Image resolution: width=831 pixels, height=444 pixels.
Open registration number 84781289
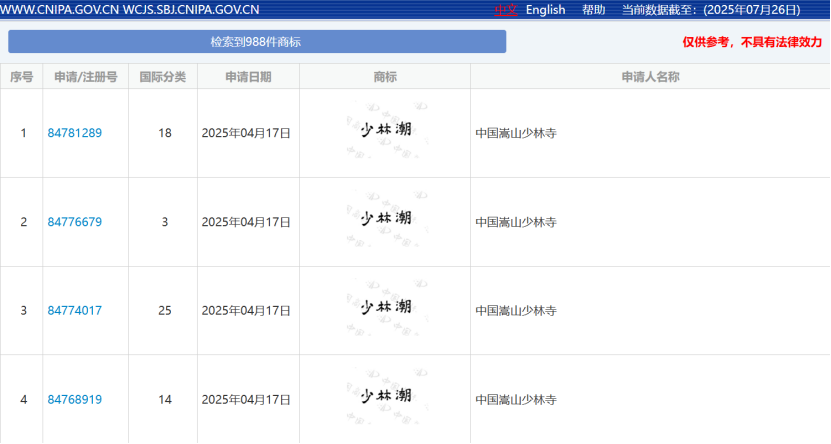(75, 133)
